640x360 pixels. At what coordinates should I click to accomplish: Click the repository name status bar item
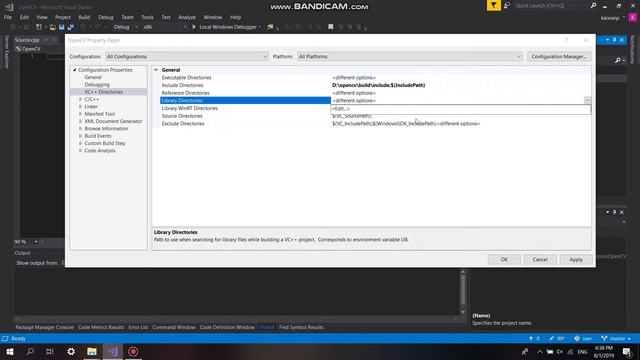point(583,338)
